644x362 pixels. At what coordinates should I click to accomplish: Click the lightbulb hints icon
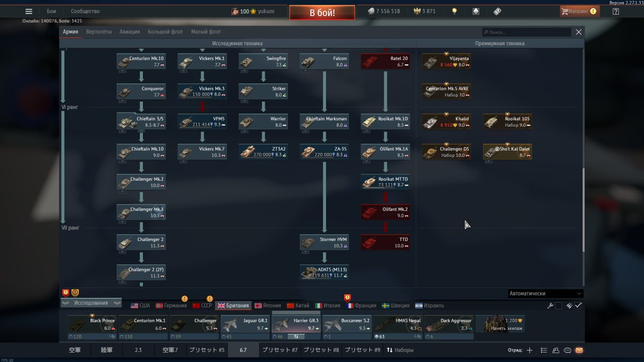(x=454, y=11)
